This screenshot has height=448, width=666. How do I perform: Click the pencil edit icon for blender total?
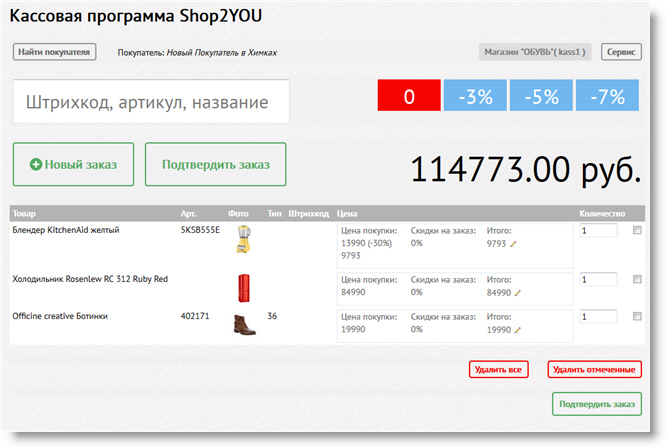pyautogui.click(x=514, y=244)
